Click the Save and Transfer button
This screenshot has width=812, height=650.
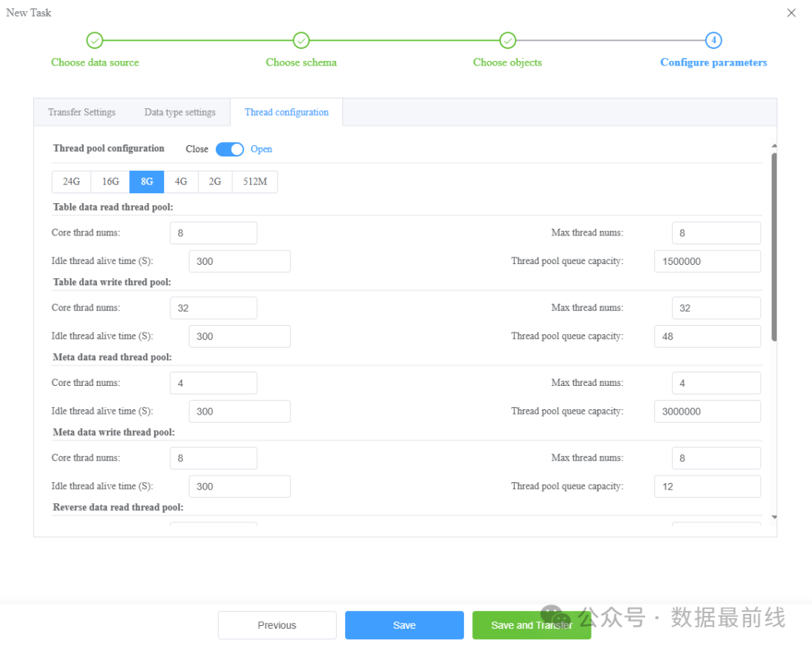click(532, 625)
